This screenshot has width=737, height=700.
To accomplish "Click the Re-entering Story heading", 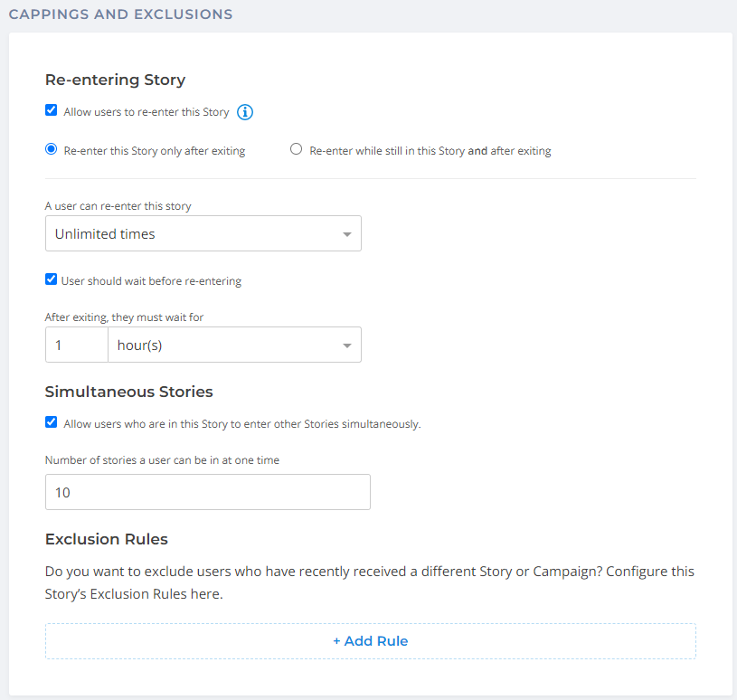I will coord(115,80).
